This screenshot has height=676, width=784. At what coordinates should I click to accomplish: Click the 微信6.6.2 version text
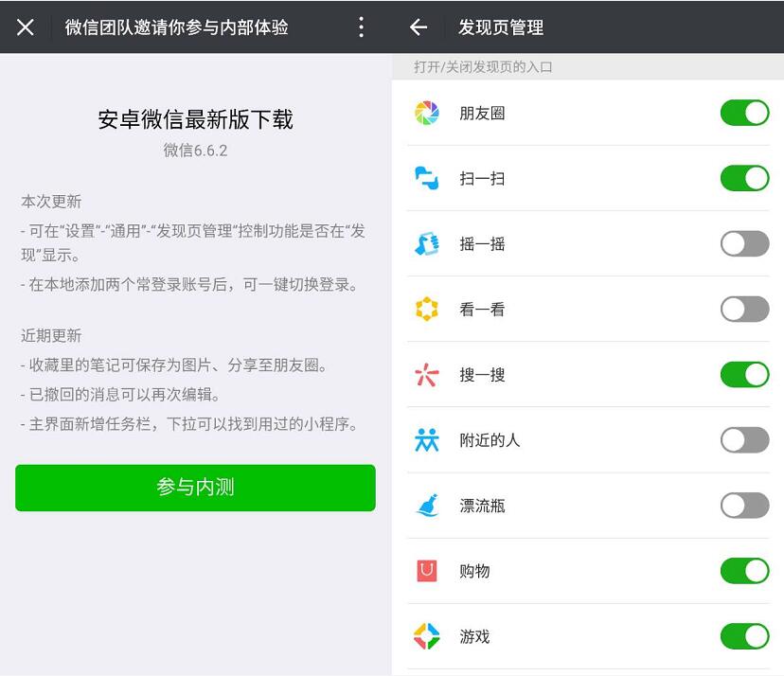tap(195, 150)
